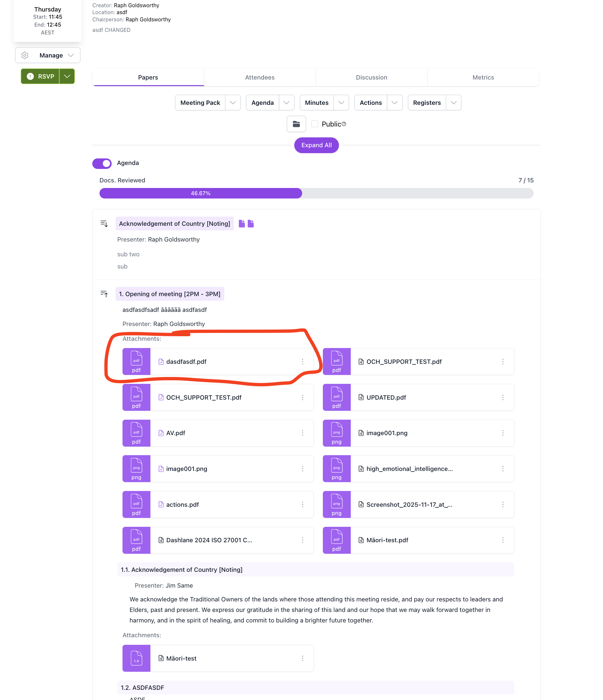
Task: Switch to the Attendees tab
Action: click(x=260, y=77)
